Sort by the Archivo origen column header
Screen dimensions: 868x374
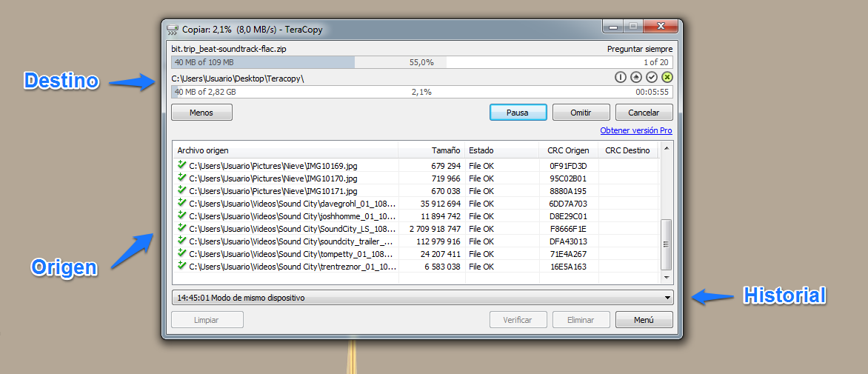[x=286, y=150]
